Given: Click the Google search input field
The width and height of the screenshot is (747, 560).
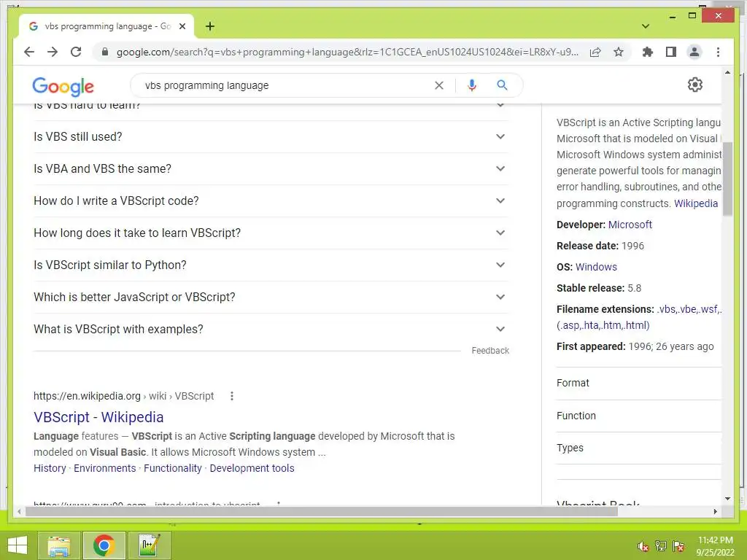Looking at the screenshot, I should pos(286,85).
